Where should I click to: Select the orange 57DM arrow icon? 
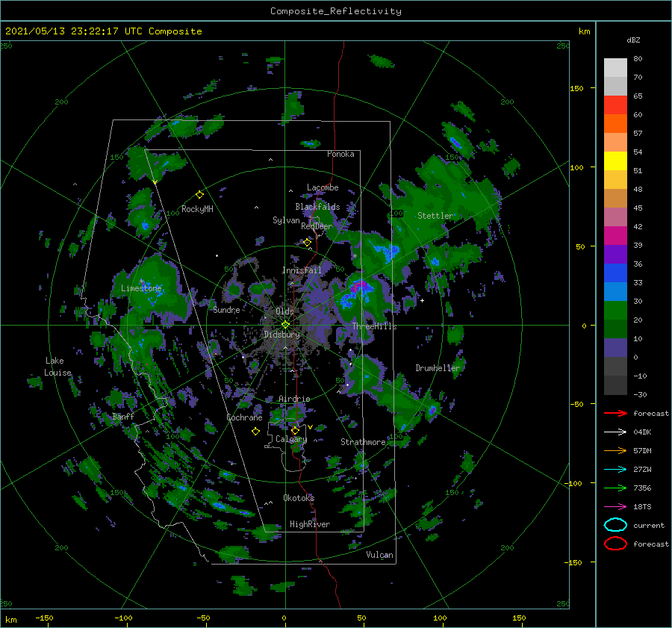(x=615, y=450)
